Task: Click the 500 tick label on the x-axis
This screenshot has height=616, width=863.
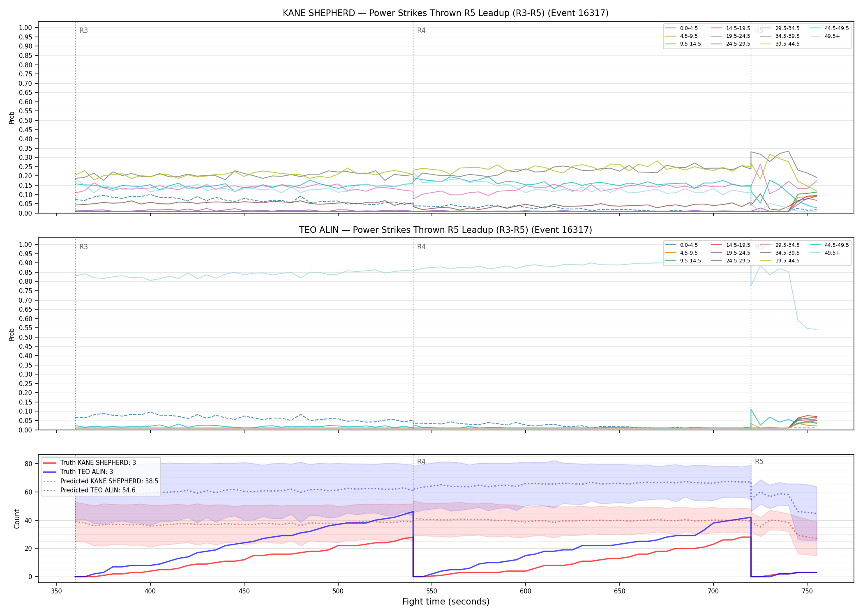Action: (338, 591)
